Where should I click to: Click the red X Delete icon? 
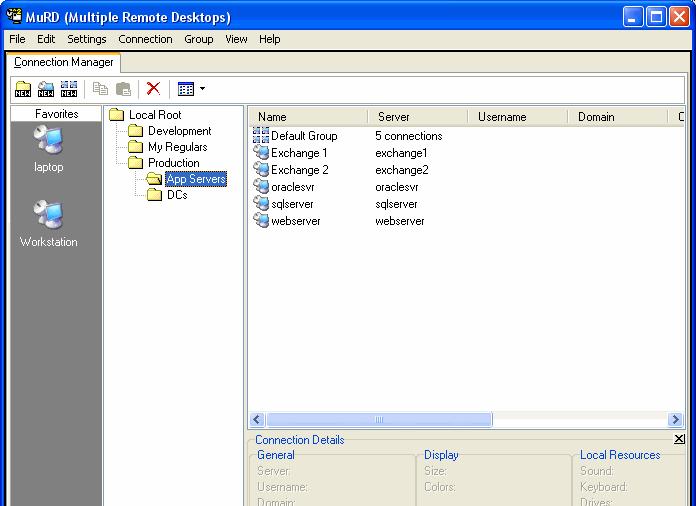(153, 88)
